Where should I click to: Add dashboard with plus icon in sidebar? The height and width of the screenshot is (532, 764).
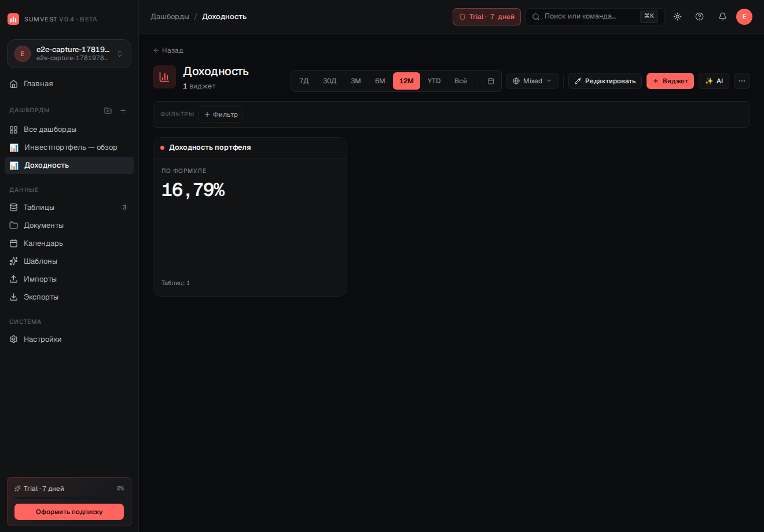coord(123,110)
